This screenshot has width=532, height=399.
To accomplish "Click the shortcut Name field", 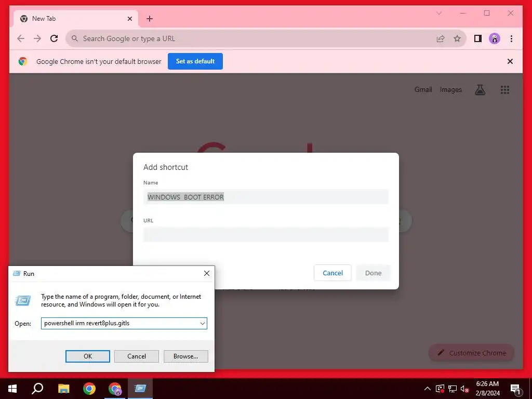I will click(x=265, y=197).
